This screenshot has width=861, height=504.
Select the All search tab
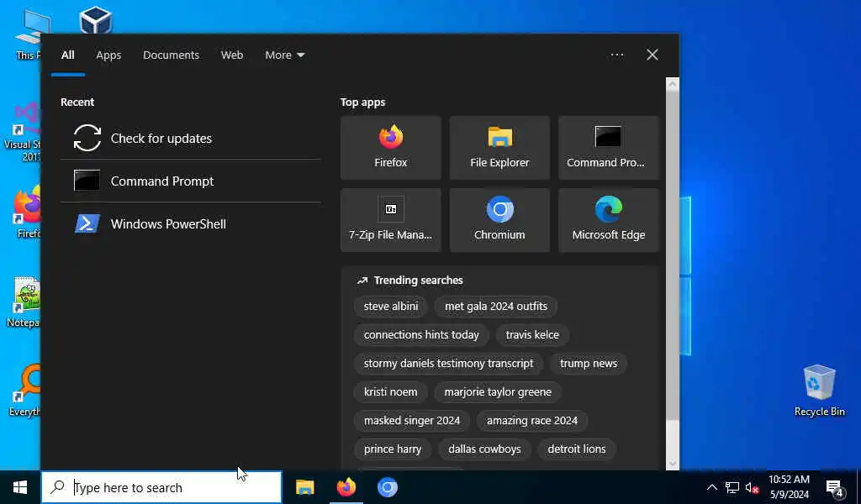(x=67, y=55)
